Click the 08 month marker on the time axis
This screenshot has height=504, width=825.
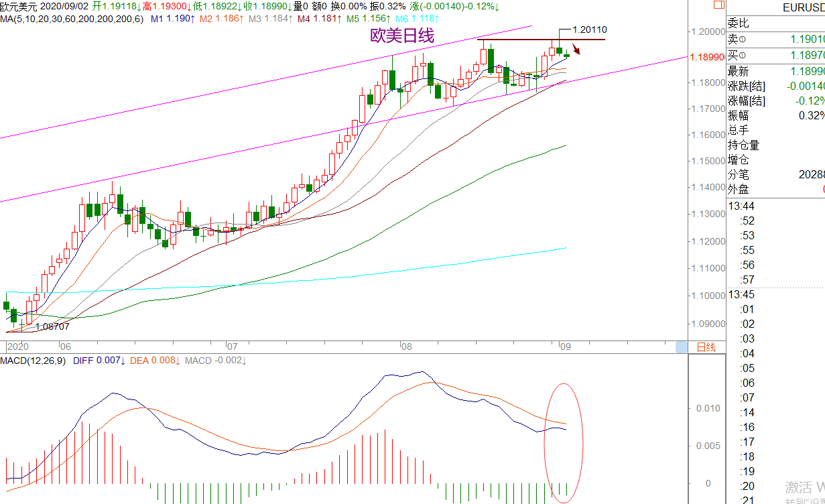tap(406, 347)
